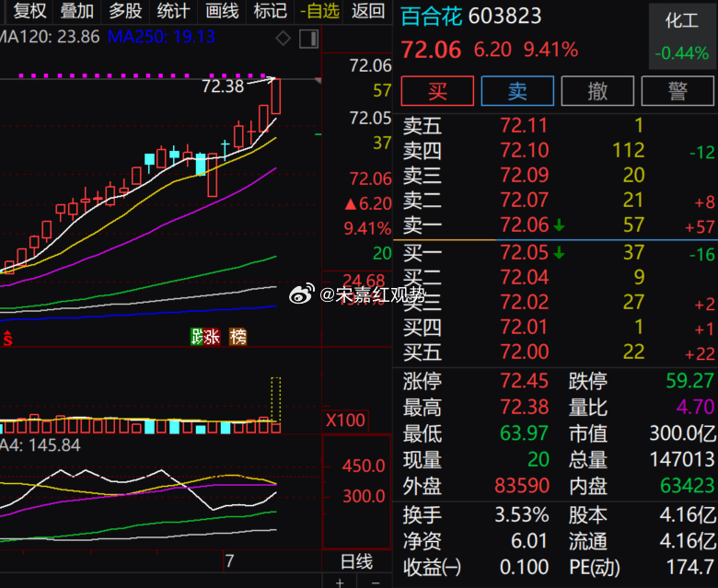Click the 返回 back button

368,10
